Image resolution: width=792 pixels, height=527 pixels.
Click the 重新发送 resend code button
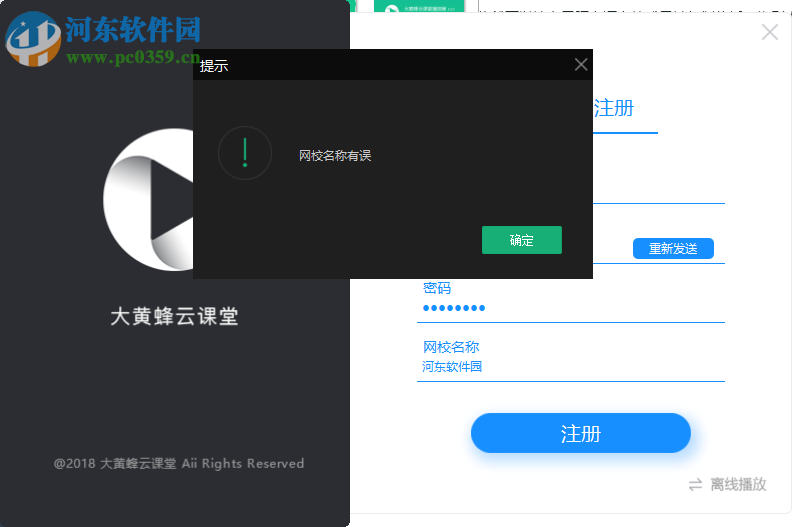[x=673, y=249]
